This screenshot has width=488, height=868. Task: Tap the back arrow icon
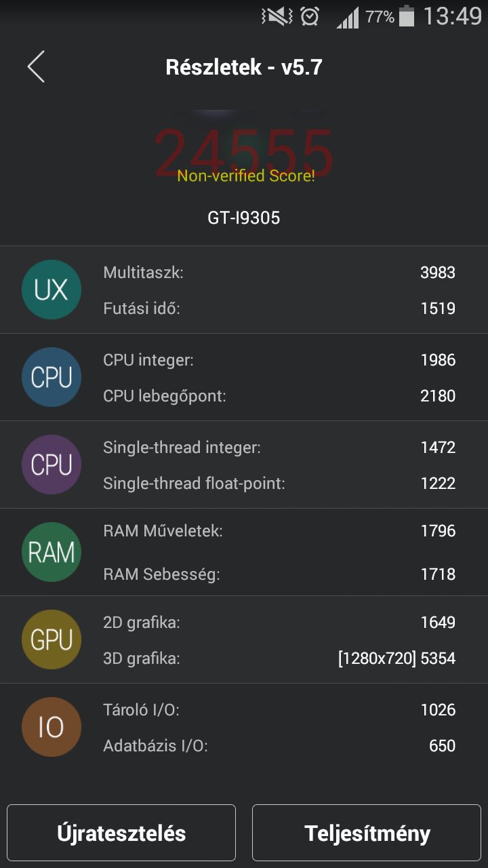36,66
